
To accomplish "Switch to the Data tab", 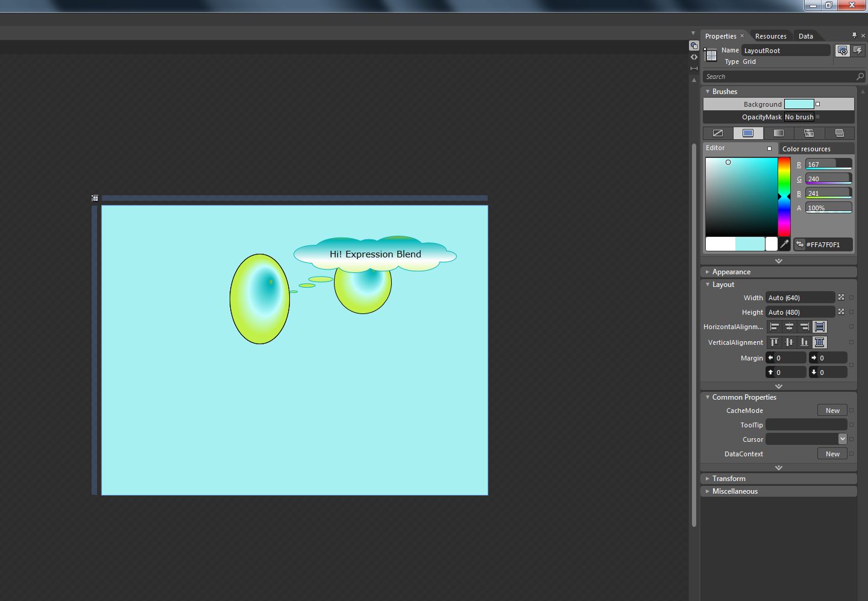I will click(806, 36).
